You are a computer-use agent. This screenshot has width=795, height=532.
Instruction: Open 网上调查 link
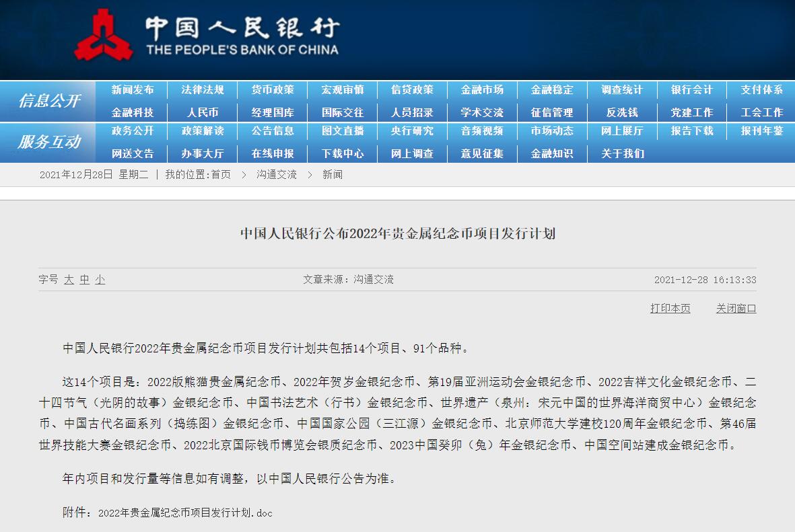tap(412, 153)
